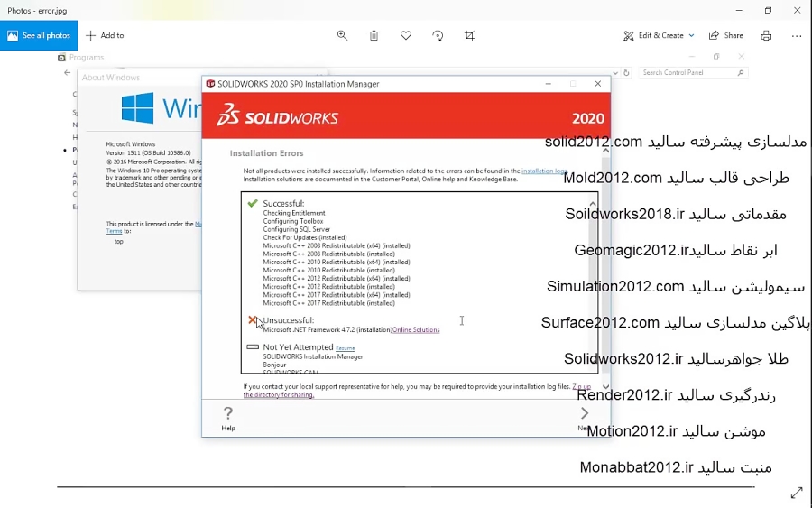Click the 'Installation Errors' heading
The image size is (812, 508).
pyautogui.click(x=266, y=153)
